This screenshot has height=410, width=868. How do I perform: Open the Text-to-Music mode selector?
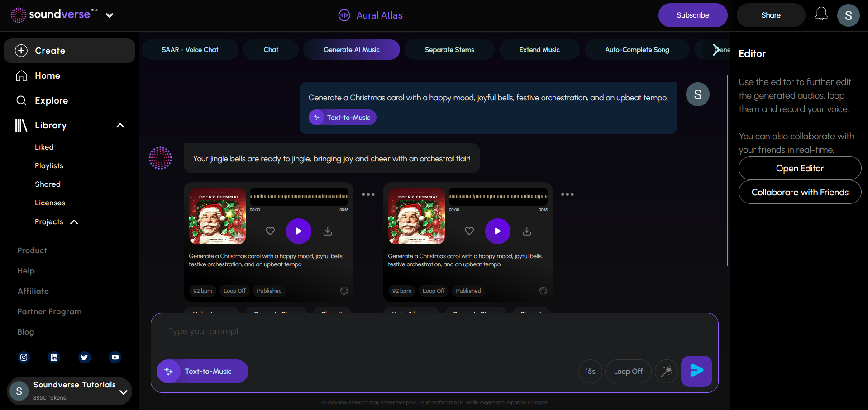point(202,371)
